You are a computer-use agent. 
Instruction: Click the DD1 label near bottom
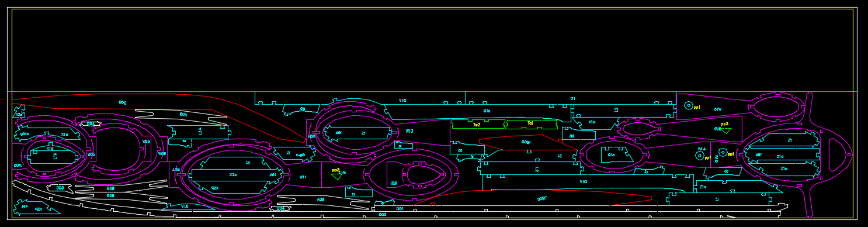(x=400, y=209)
